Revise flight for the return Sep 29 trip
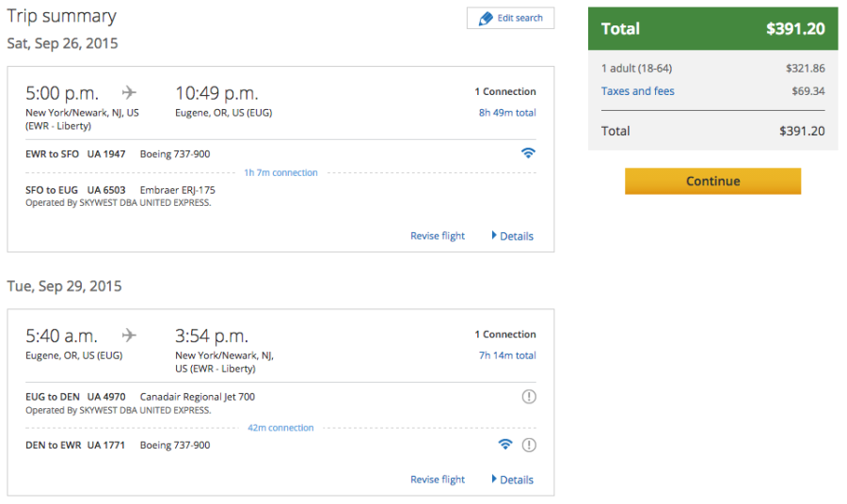Screen dimensions: 847x504 (x=438, y=480)
